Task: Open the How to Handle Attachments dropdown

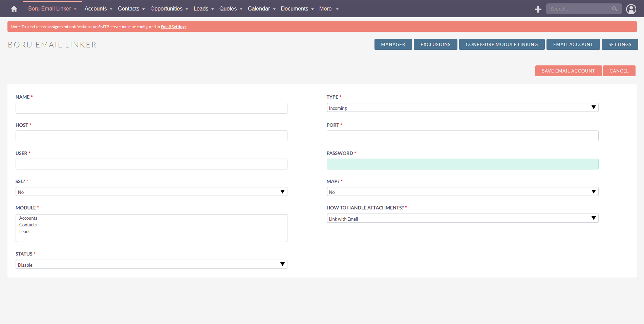Action: [x=463, y=219]
